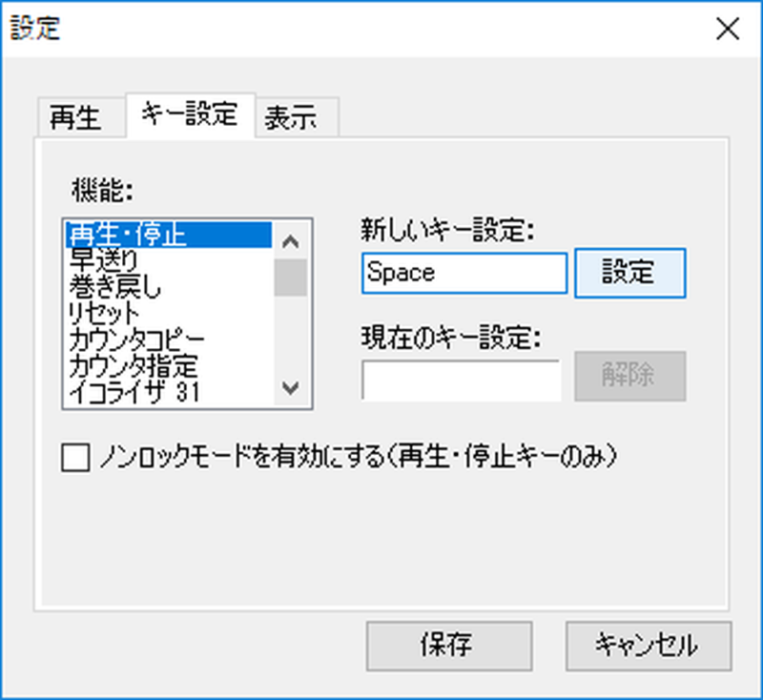Choose 早送り from the function list

point(103,258)
